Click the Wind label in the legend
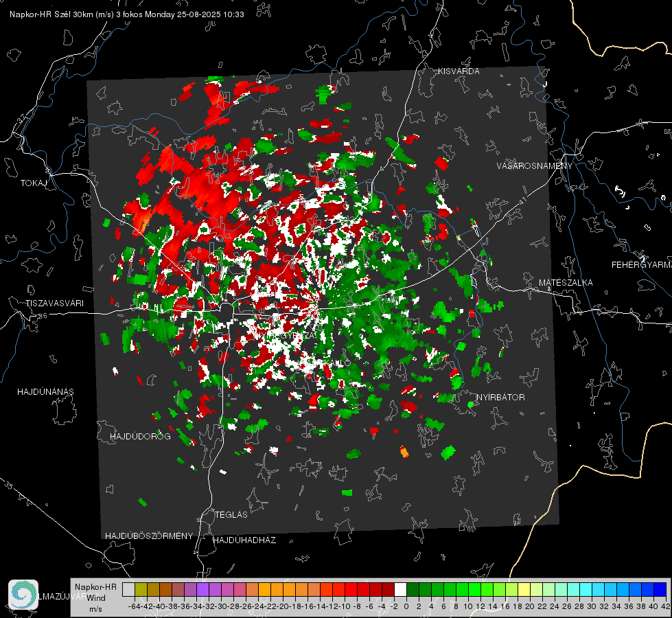 pos(96,597)
